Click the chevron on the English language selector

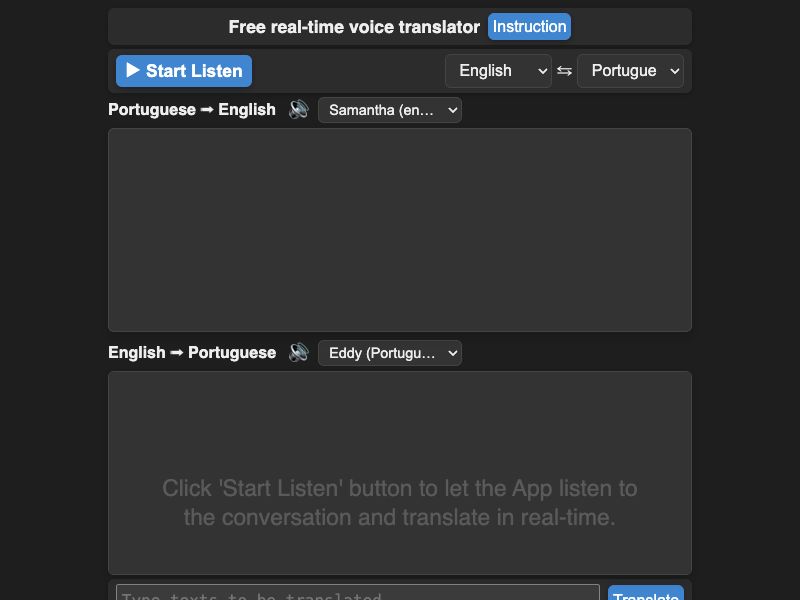pos(544,71)
